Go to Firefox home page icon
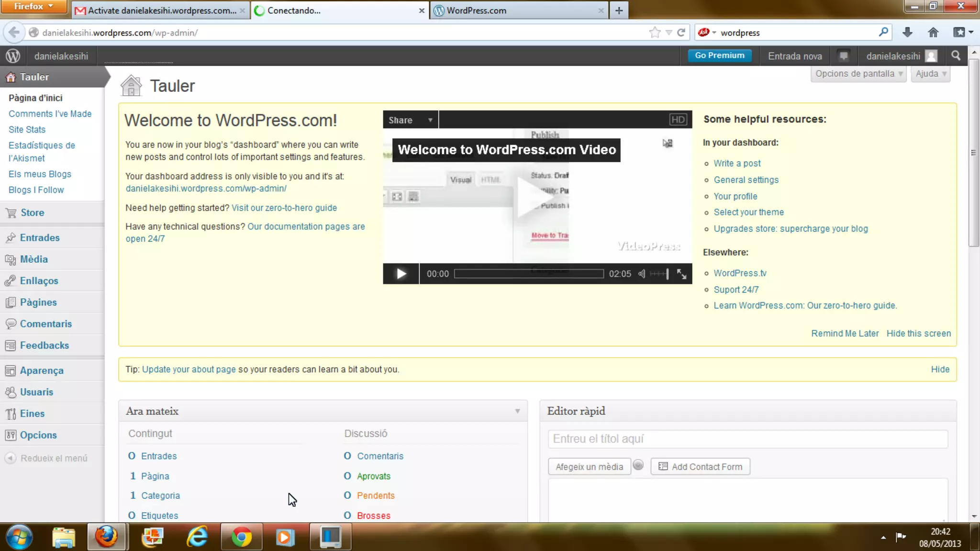This screenshot has width=980, height=551. (x=933, y=32)
